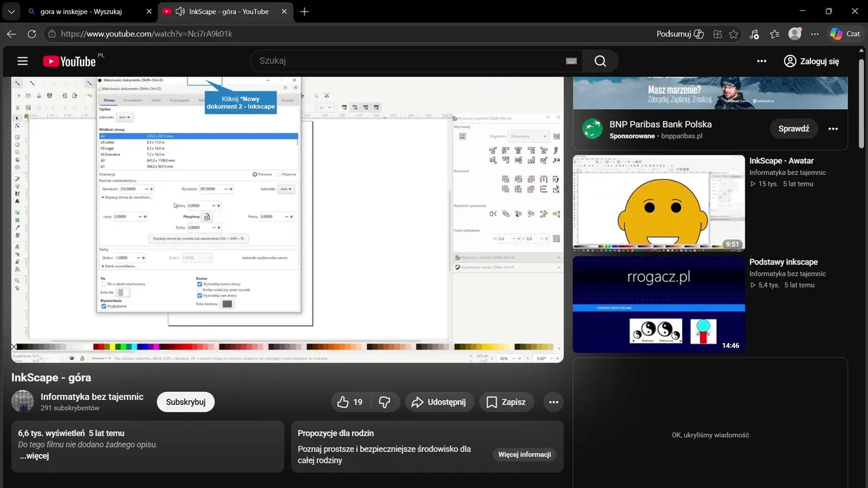The image size is (868, 488).
Task: Close the InkScape - góra YouTube tab
Action: pyautogui.click(x=283, y=12)
